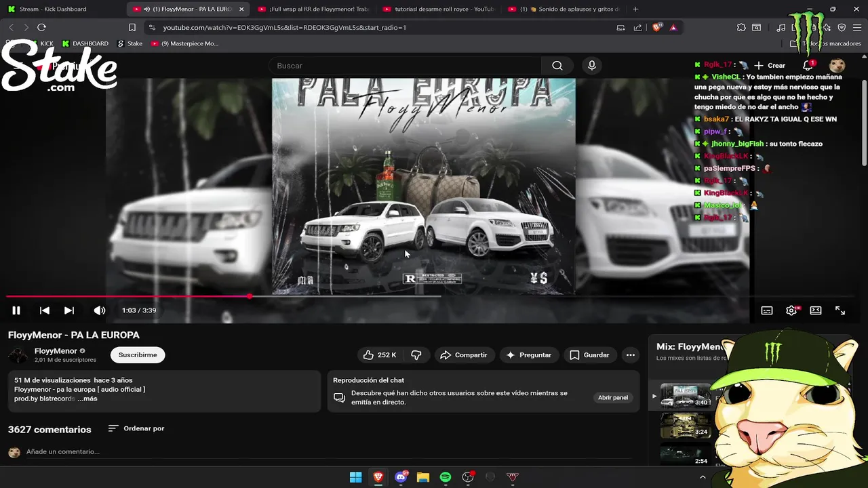Like the video with thumbs up

(x=380, y=355)
